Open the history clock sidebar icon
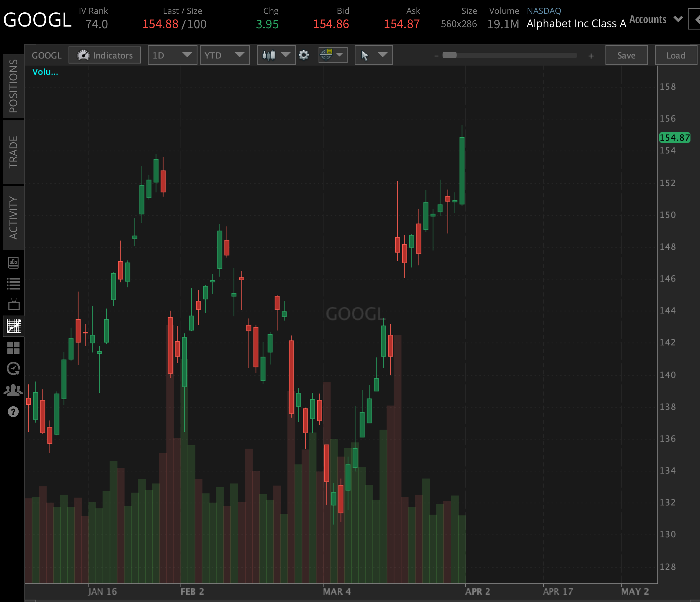 coord(14,368)
